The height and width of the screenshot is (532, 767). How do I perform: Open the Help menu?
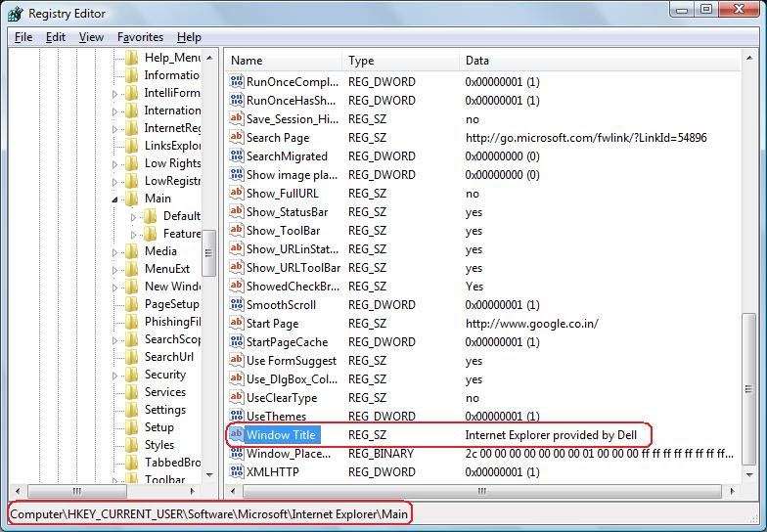point(189,37)
